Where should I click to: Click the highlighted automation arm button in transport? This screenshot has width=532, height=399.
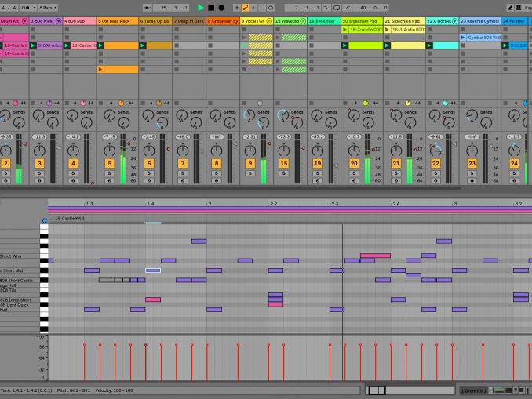246,7
